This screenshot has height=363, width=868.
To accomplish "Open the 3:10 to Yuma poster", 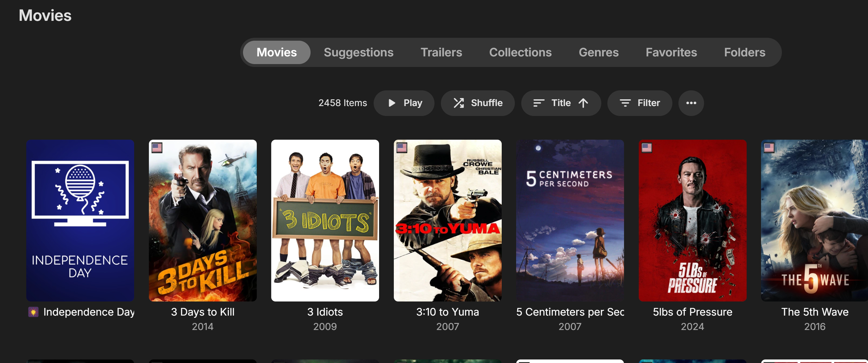I will (448, 220).
